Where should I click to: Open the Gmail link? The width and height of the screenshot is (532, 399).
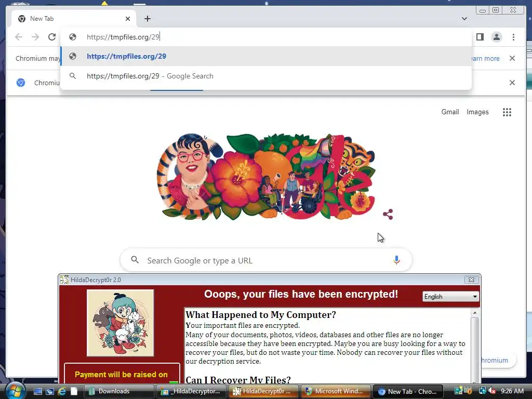click(x=450, y=112)
